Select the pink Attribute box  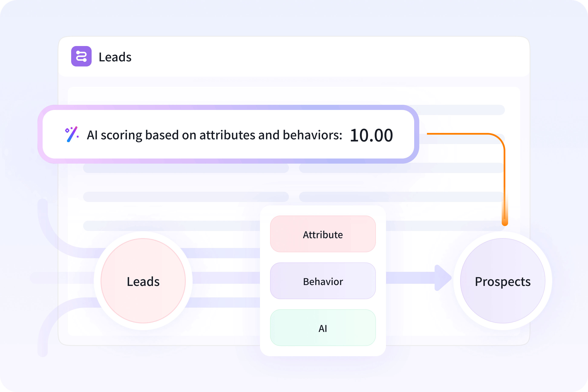tap(323, 234)
